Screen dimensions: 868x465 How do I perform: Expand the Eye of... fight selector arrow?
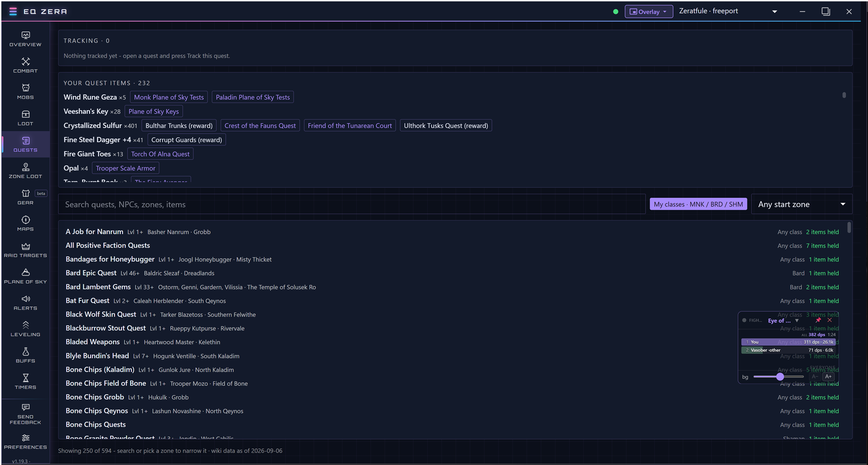click(797, 321)
